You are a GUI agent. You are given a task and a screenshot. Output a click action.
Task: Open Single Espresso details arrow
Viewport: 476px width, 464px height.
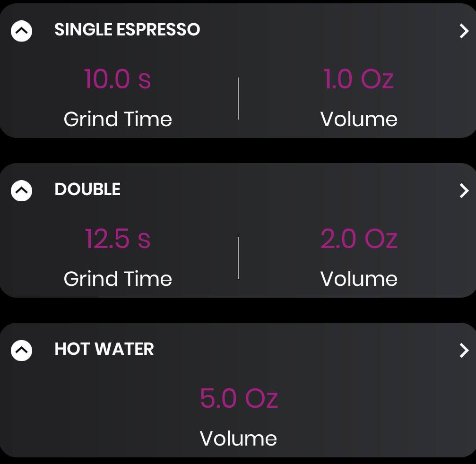coord(464,31)
